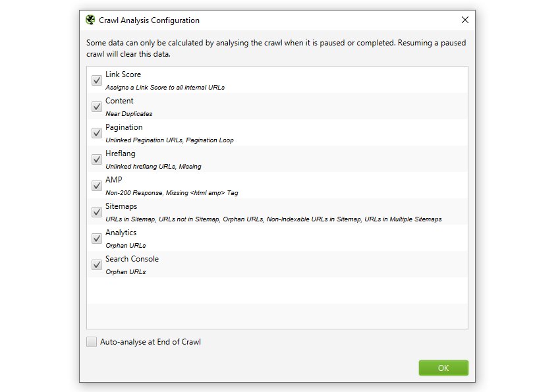Toggle the Content near duplicates checkbox
Viewport: 560px width, 392px height.
(97, 106)
